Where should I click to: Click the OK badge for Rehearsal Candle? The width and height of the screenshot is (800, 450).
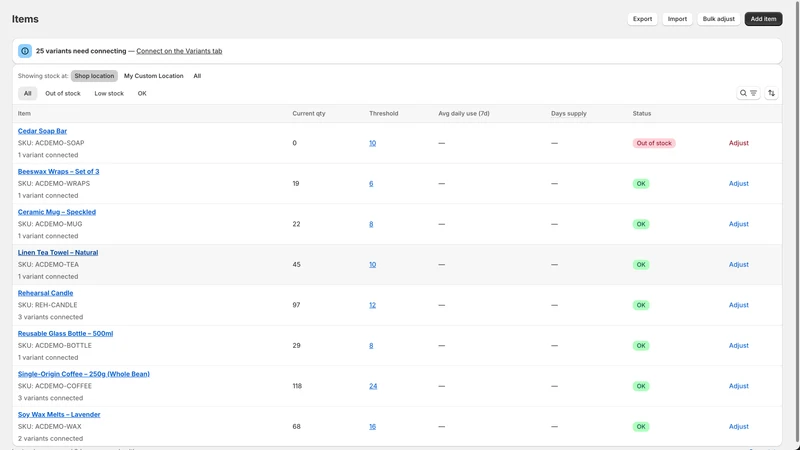coord(641,305)
